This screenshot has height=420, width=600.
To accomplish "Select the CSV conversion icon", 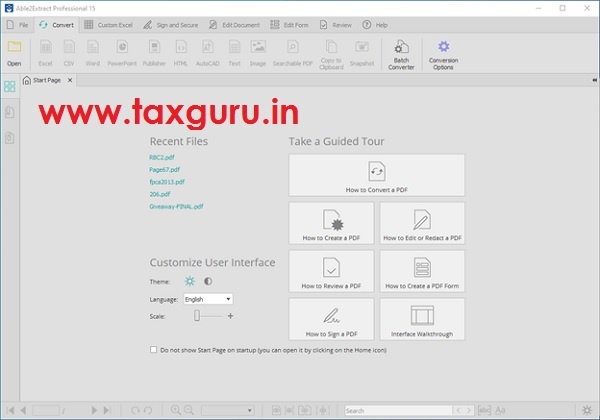I will (69, 54).
